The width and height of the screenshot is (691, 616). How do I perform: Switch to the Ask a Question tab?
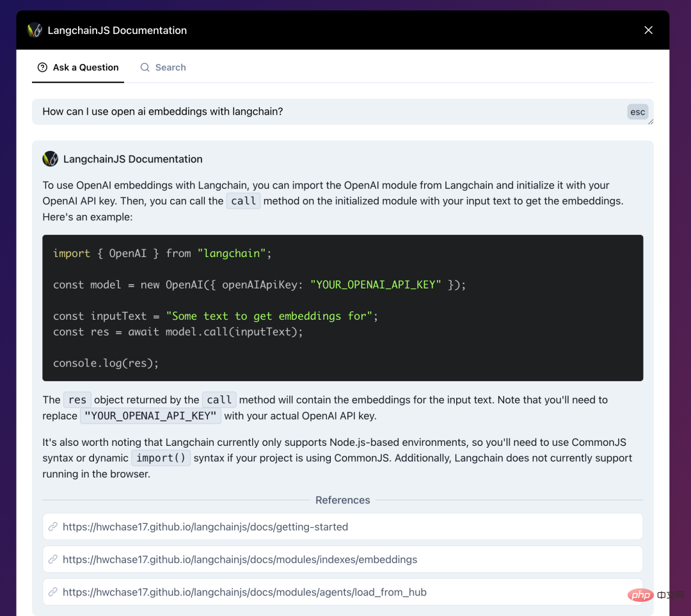(x=78, y=67)
